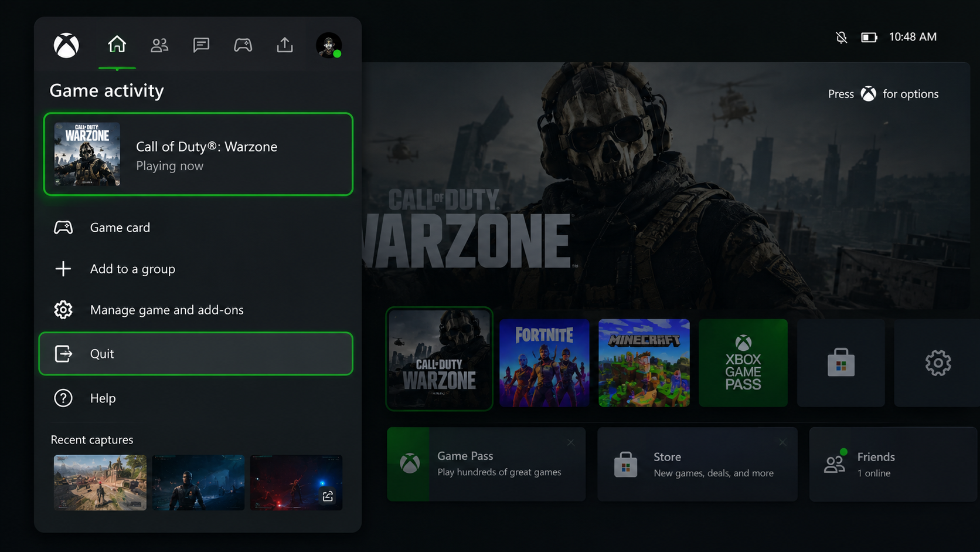Open the Xbox Game Pass tile
The height and width of the screenshot is (552, 980).
point(743,363)
